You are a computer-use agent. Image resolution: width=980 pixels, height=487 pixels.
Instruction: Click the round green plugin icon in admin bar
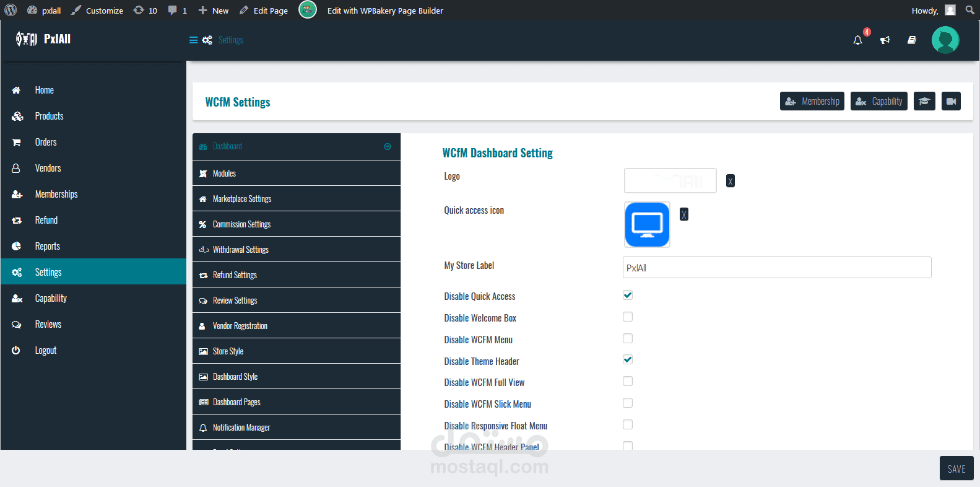click(308, 10)
